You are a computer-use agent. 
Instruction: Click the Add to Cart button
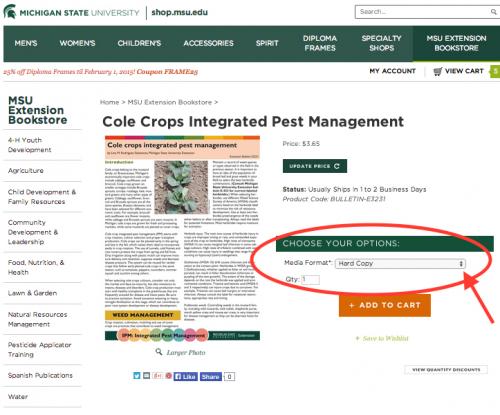385,305
